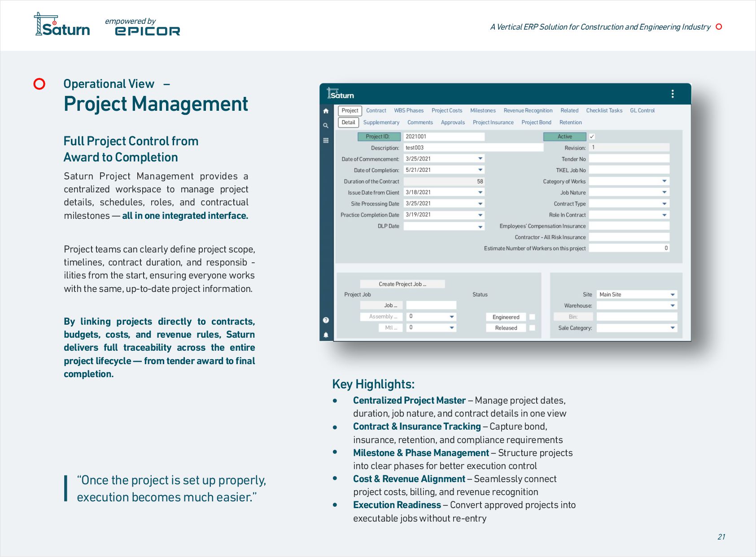This screenshot has width=756, height=557.
Task: Click the Assembly... button
Action: point(381,317)
